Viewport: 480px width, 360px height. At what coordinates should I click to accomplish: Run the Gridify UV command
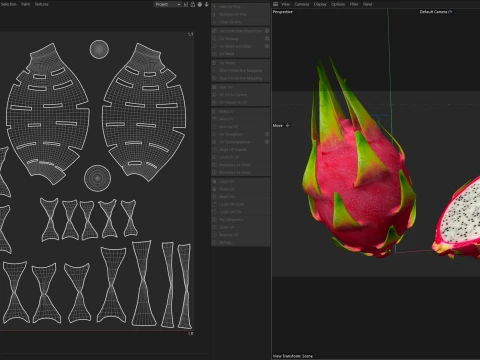(x=240, y=157)
